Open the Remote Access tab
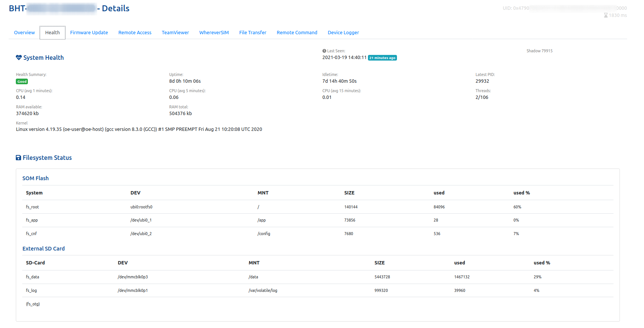This screenshot has height=328, width=644. (x=135, y=33)
